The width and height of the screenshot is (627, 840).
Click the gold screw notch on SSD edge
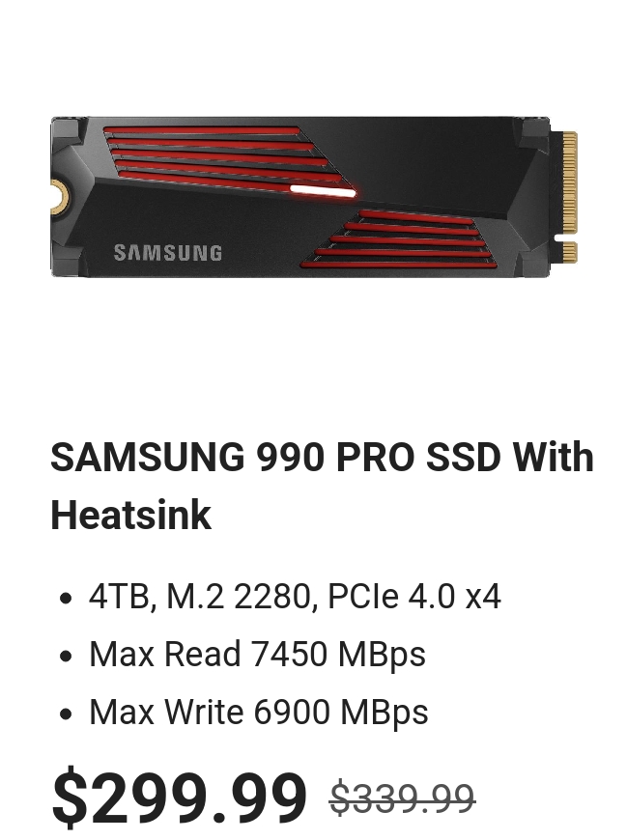click(x=59, y=197)
